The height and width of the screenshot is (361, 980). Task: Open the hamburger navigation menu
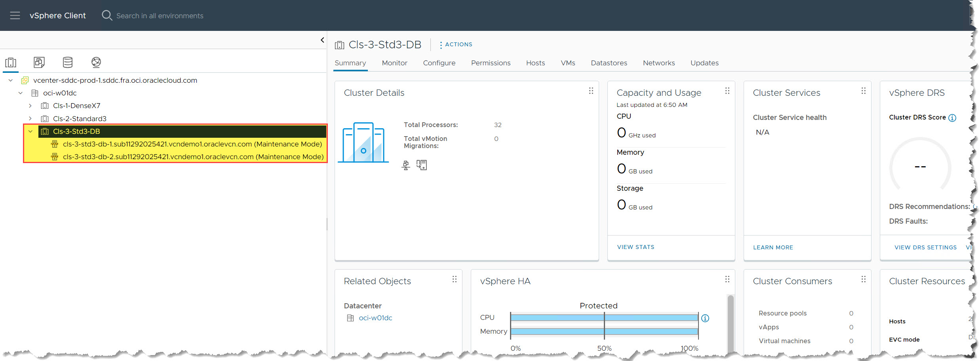click(15, 15)
